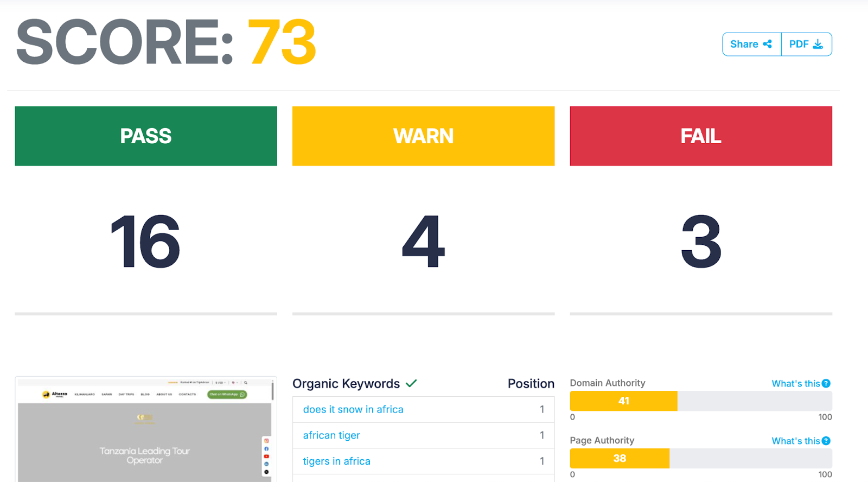Open the red FAIL results tab
The height and width of the screenshot is (482, 868).
click(700, 136)
